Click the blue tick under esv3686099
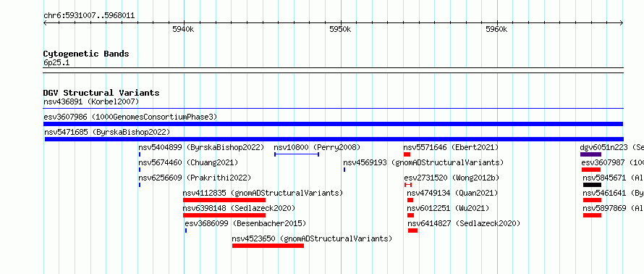 186,231
